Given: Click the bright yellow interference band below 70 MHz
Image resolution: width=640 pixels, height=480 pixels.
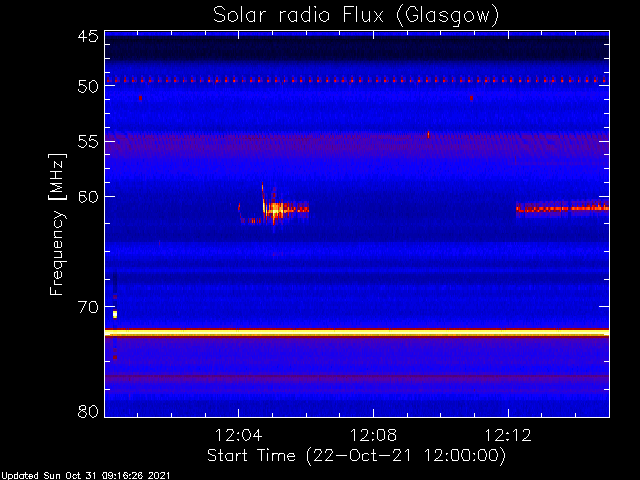Looking at the screenshot, I should (357, 333).
